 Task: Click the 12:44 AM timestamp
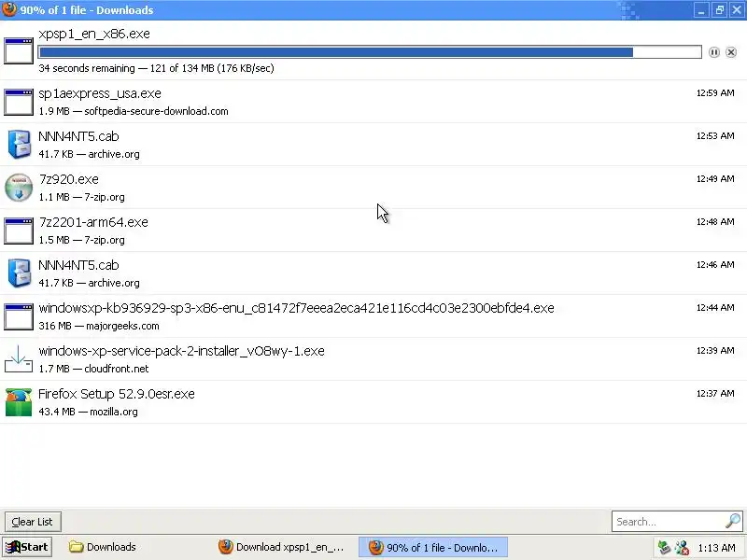pos(715,308)
